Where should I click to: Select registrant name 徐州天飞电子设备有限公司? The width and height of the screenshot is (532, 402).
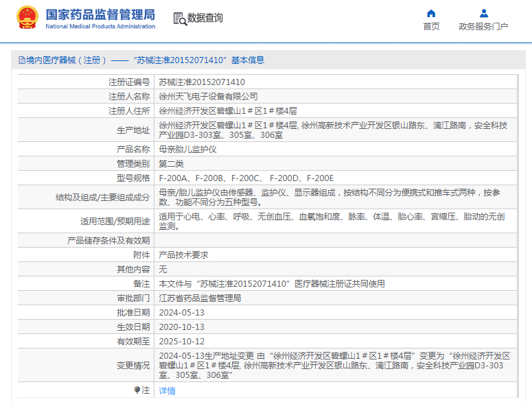coord(208,97)
